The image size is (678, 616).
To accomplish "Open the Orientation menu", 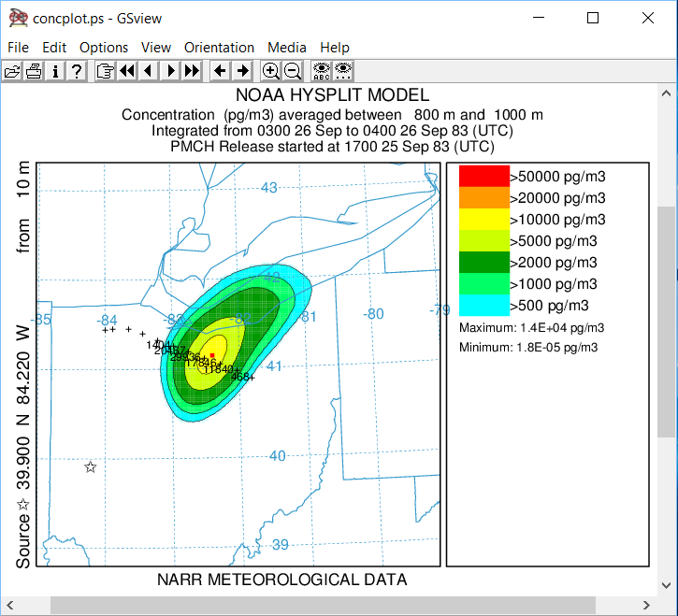I will pos(219,48).
